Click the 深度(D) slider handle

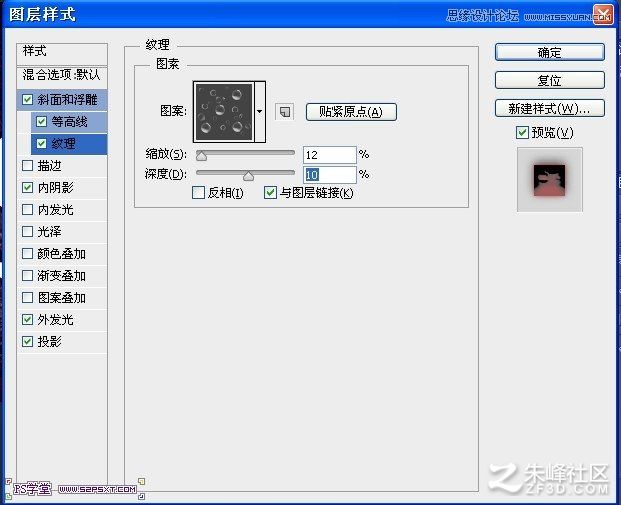pyautogui.click(x=248, y=175)
